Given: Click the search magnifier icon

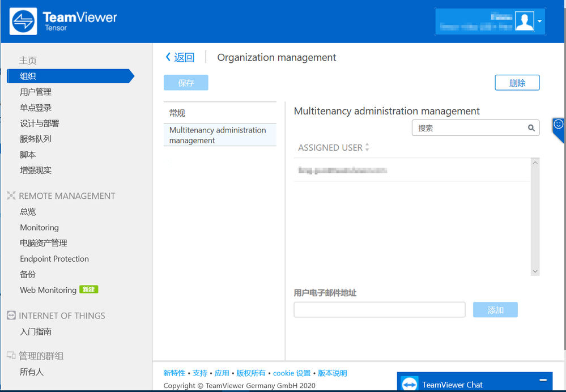Looking at the screenshot, I should coord(531,128).
